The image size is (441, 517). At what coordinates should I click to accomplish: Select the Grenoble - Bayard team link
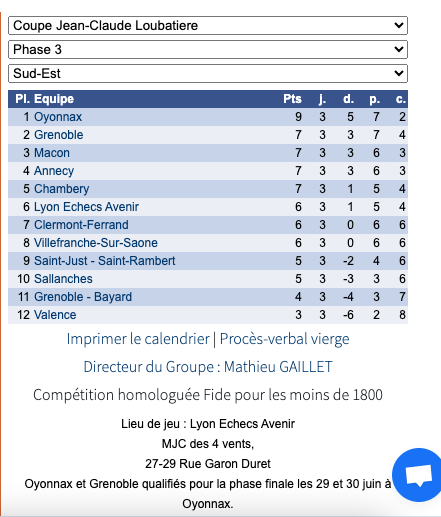[83, 297]
